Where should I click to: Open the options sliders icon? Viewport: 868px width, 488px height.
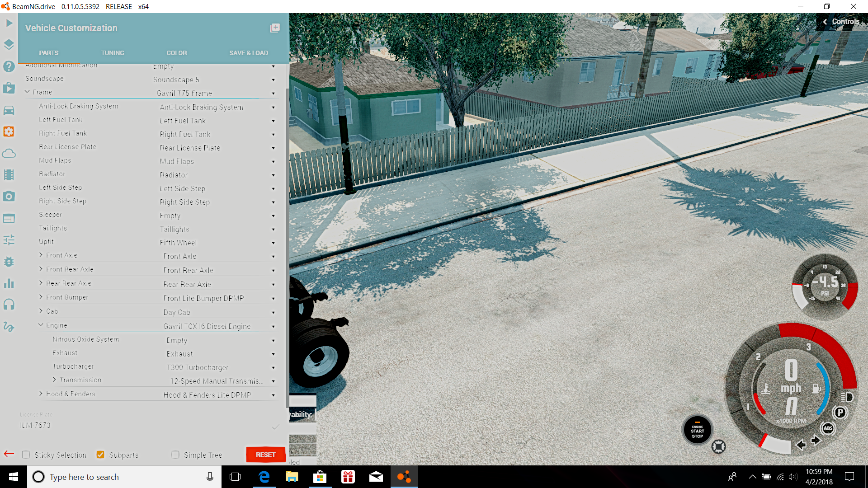(x=9, y=240)
